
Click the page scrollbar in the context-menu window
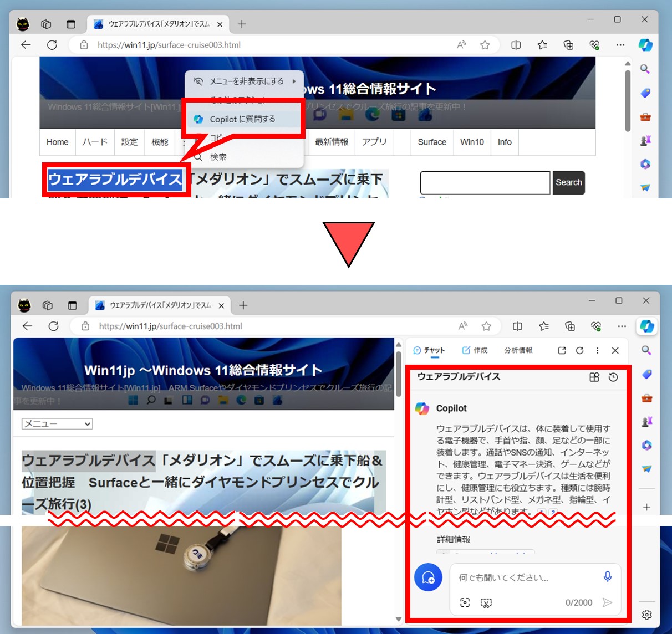point(628,100)
